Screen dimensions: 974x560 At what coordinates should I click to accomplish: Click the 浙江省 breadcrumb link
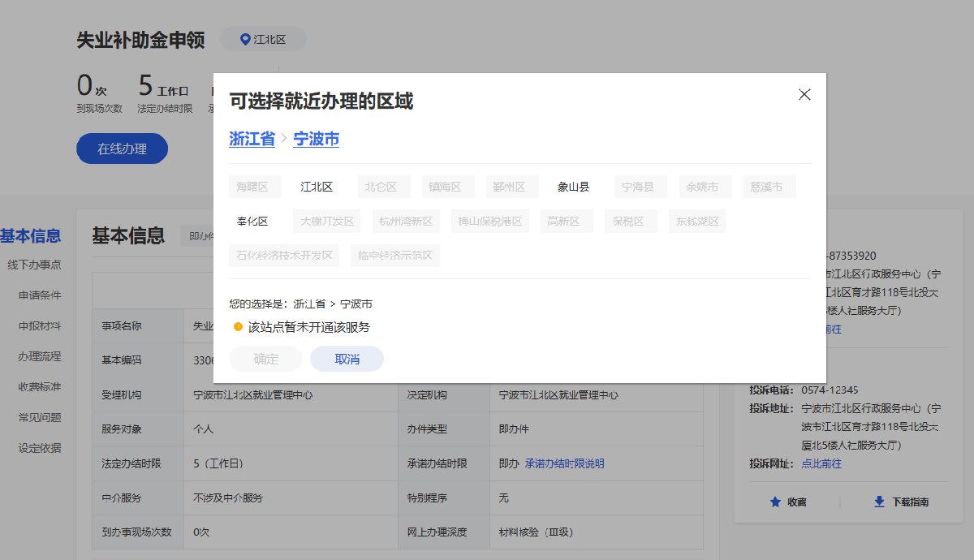[252, 139]
